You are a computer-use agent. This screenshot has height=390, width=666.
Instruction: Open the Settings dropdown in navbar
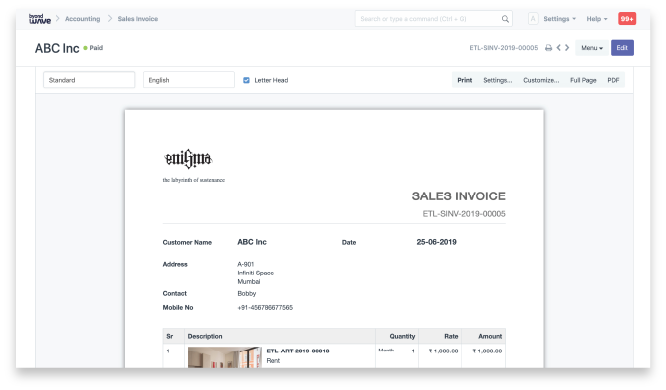(x=559, y=19)
